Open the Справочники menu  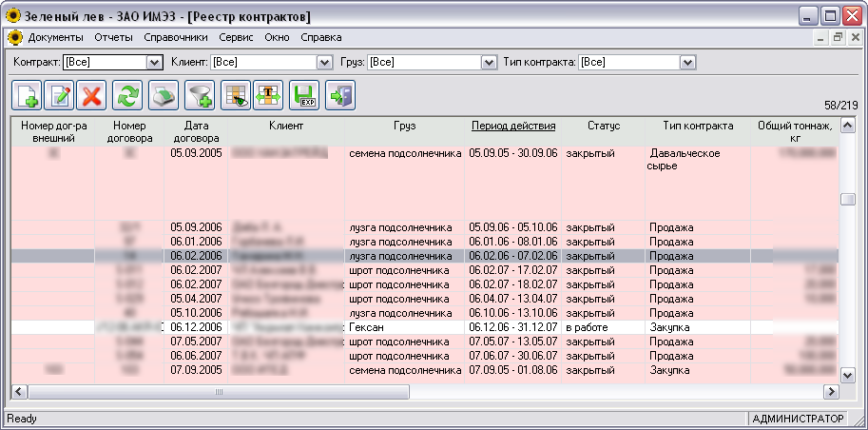tap(176, 38)
